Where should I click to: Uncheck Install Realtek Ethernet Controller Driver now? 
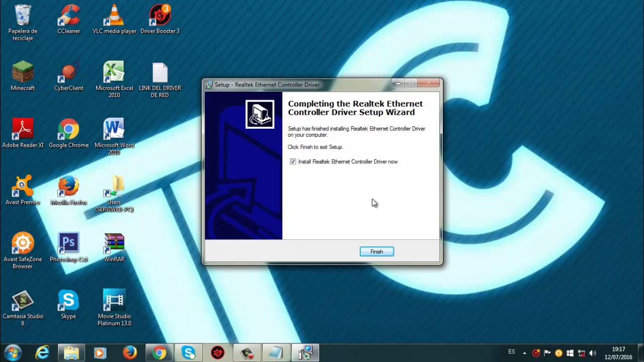click(x=293, y=162)
